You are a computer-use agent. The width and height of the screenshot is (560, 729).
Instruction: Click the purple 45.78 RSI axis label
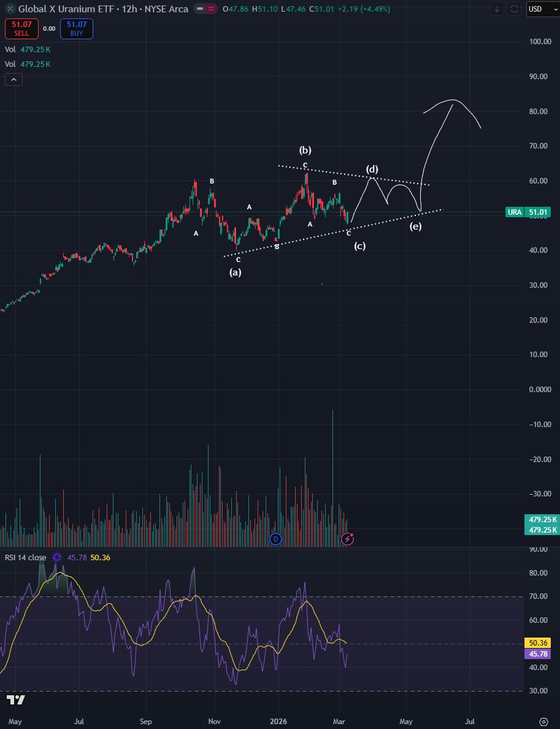point(538,654)
